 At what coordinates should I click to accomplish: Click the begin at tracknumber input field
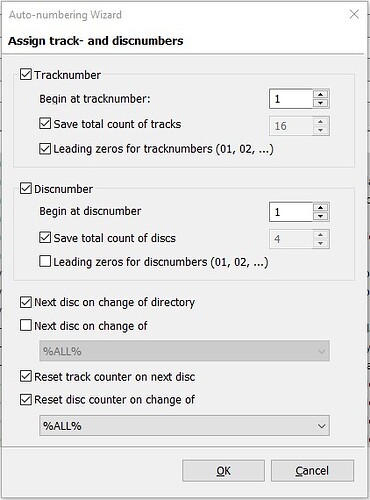click(x=291, y=99)
